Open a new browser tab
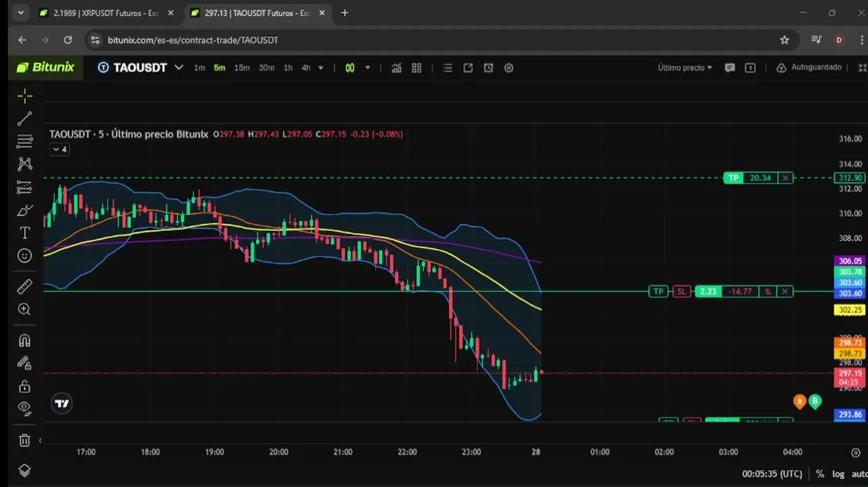The image size is (868, 487). click(x=345, y=13)
